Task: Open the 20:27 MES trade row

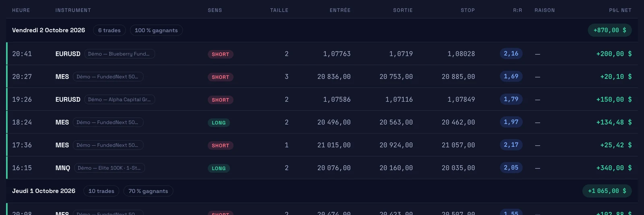Action: pos(322,77)
